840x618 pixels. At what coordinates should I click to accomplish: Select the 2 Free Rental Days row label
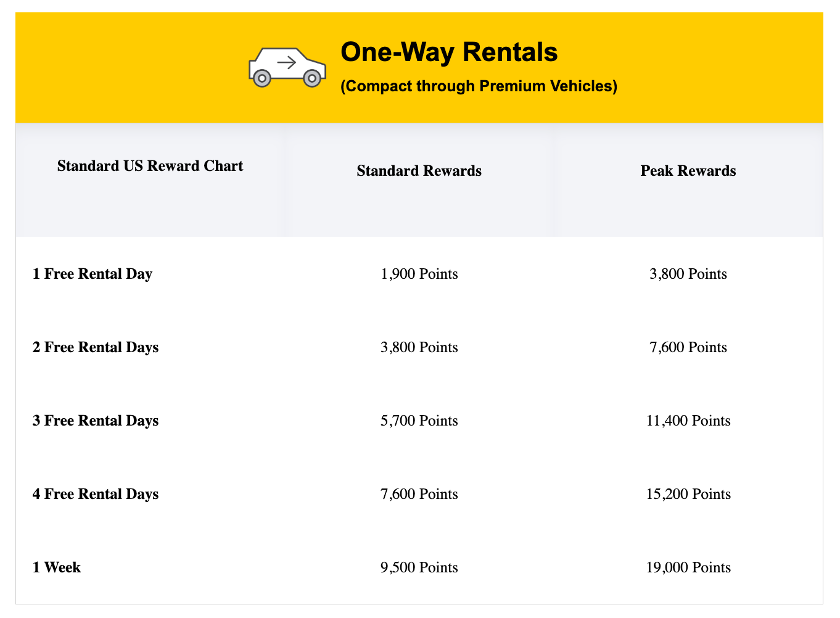(96, 347)
